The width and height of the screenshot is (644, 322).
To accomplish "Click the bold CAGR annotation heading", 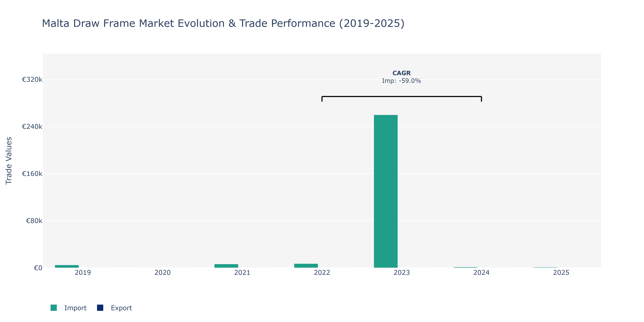I will (402, 73).
